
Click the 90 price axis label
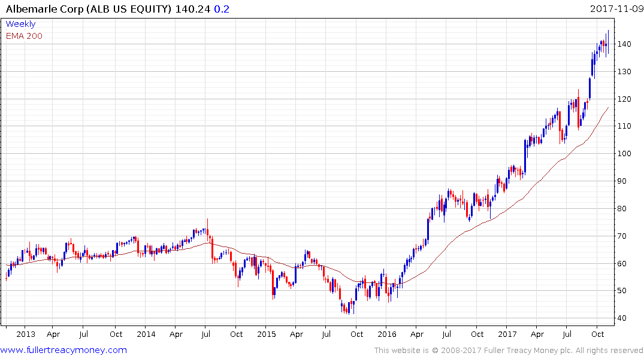click(x=624, y=181)
